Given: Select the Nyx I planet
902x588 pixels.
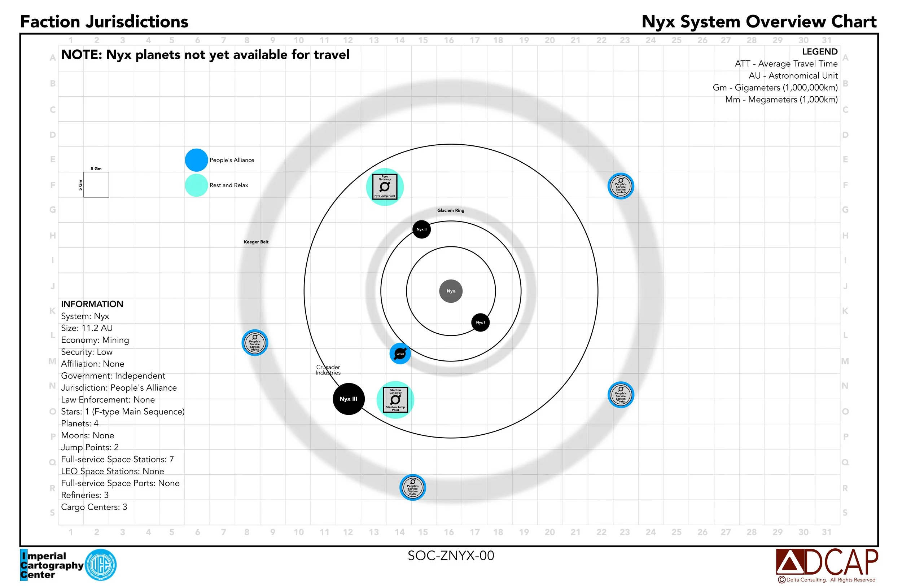Looking at the screenshot, I should (480, 322).
